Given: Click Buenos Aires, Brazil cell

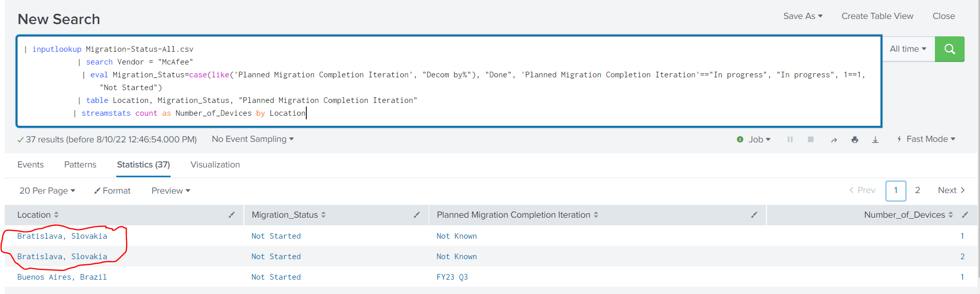Looking at the screenshot, I should (x=62, y=277).
